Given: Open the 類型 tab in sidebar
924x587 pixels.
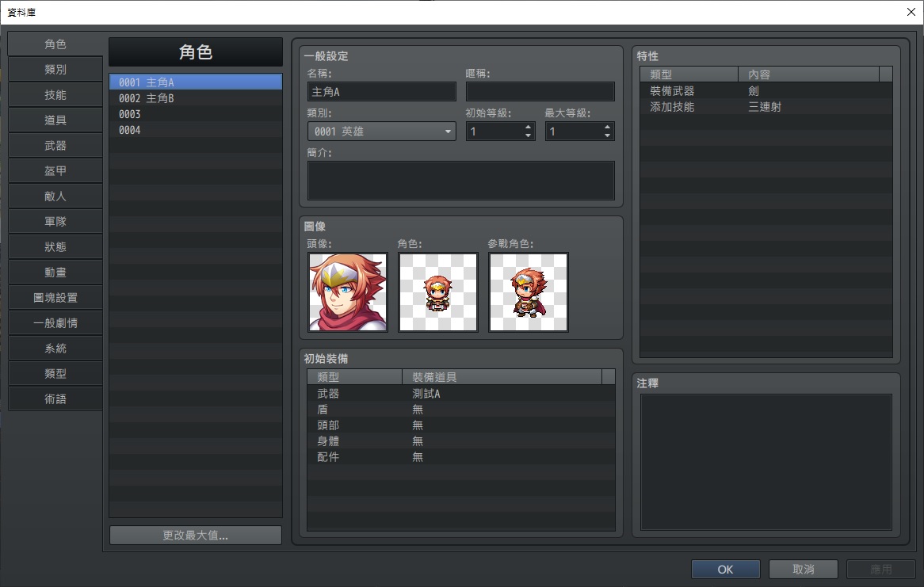Looking at the screenshot, I should point(55,374).
